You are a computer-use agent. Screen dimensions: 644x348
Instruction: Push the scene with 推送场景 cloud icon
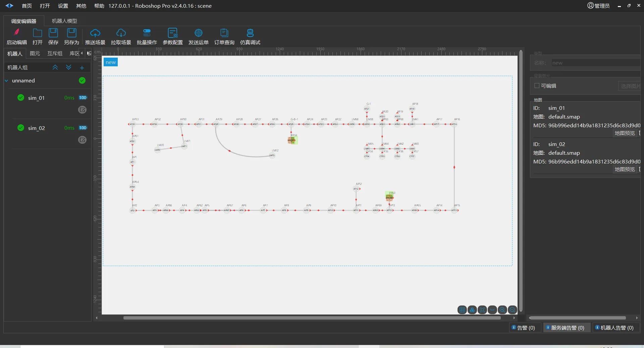[x=95, y=36]
